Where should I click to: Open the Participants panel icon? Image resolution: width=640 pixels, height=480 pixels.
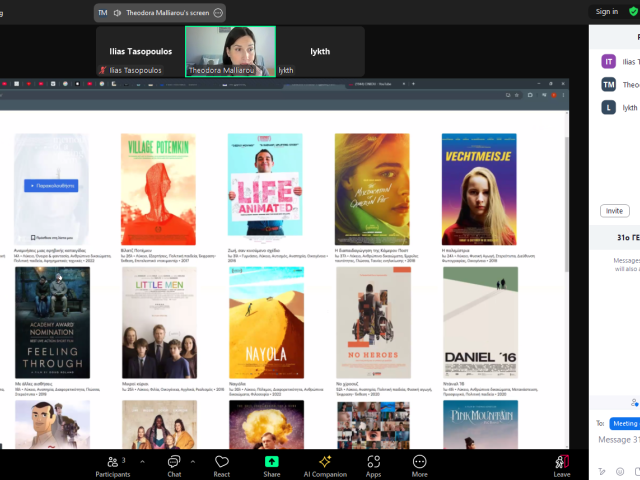coord(113,462)
